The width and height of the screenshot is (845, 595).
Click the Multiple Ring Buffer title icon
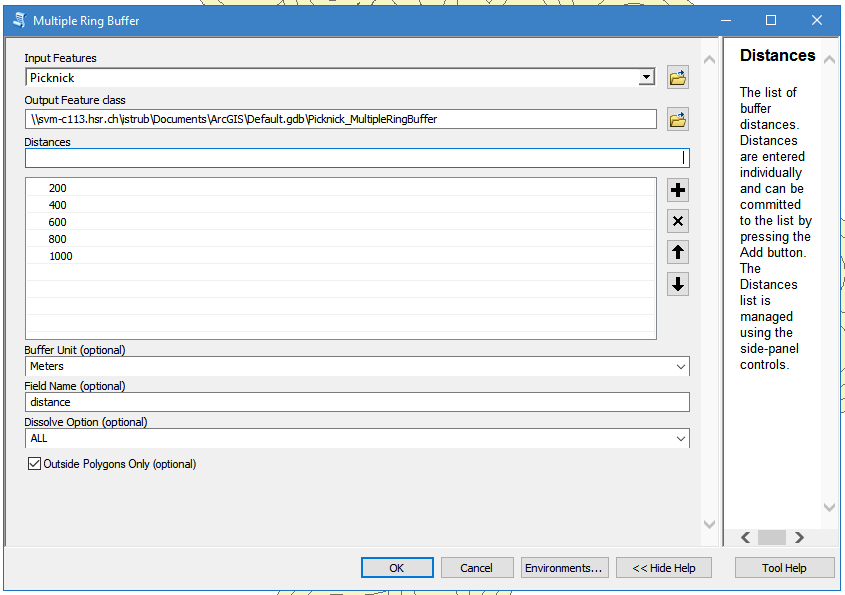click(x=18, y=20)
